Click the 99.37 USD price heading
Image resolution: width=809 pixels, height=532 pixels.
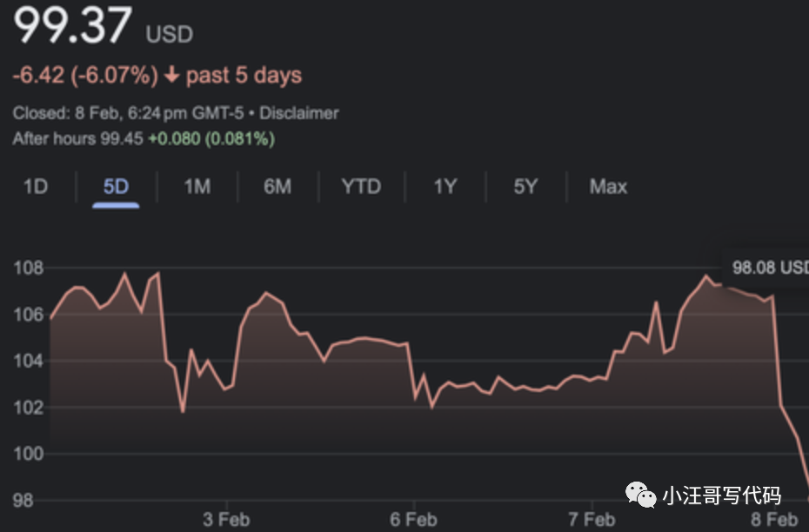click(103, 28)
